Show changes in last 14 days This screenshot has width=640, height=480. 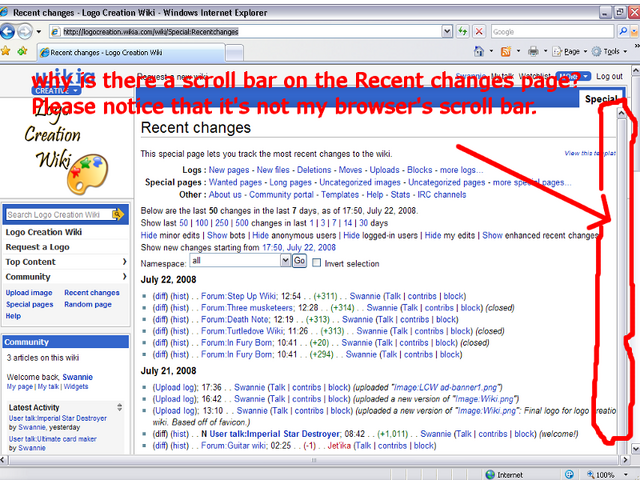(348, 223)
